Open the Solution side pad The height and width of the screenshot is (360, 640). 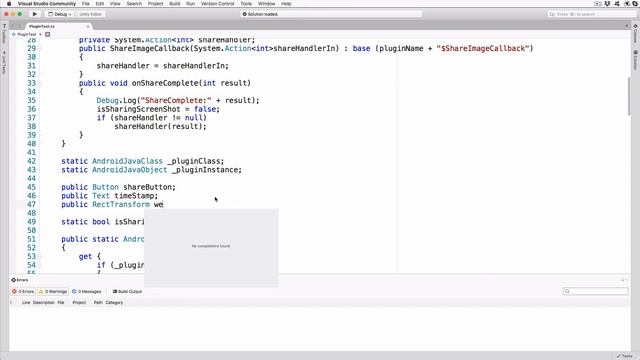tap(636, 60)
